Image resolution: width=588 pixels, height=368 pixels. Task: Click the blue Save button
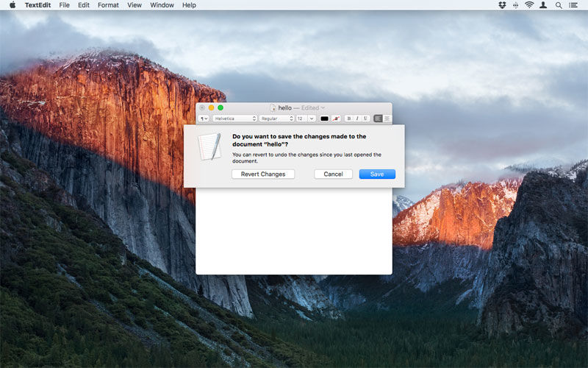click(377, 174)
